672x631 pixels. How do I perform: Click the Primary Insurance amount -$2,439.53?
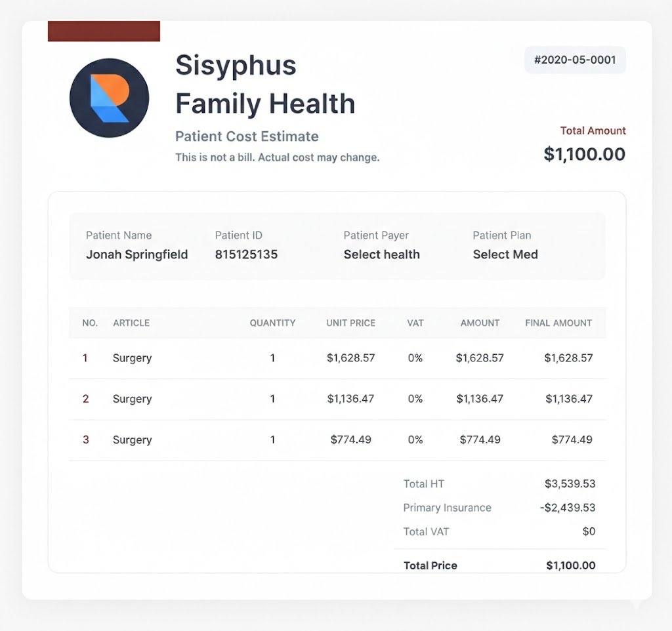[567, 508]
